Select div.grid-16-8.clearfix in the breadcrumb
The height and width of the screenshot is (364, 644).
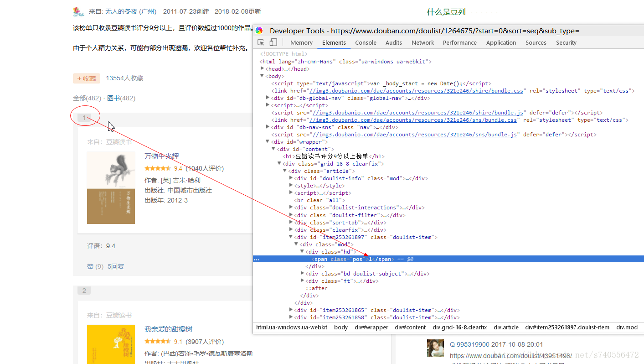(x=460, y=327)
